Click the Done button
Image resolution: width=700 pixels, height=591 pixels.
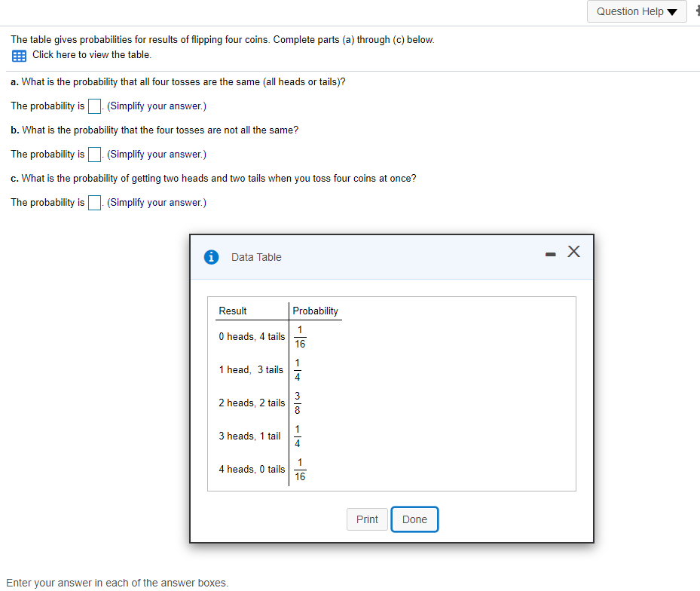pyautogui.click(x=414, y=519)
